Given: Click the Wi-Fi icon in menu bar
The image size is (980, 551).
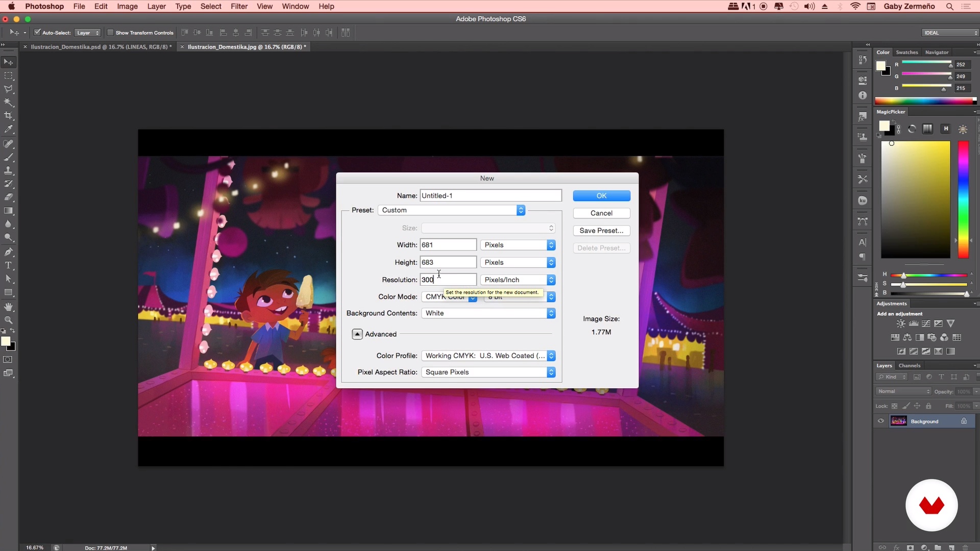Looking at the screenshot, I should coord(855,6).
